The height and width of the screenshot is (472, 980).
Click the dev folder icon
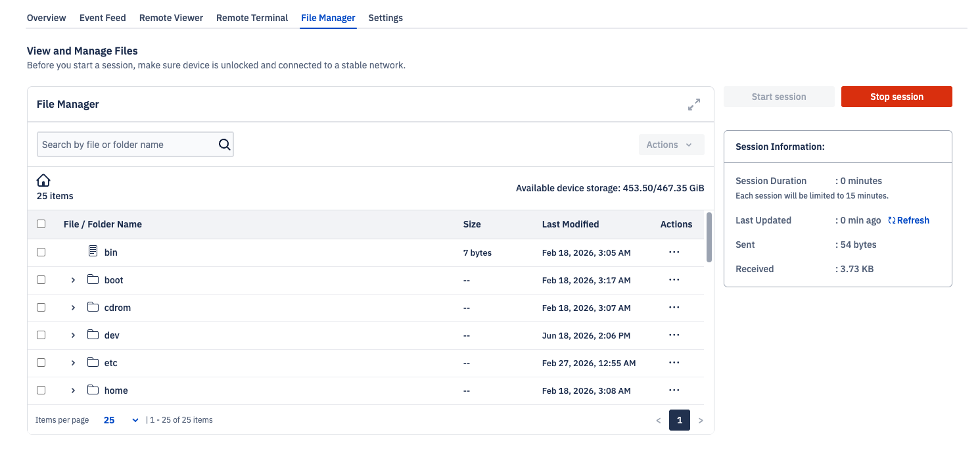pyautogui.click(x=93, y=335)
